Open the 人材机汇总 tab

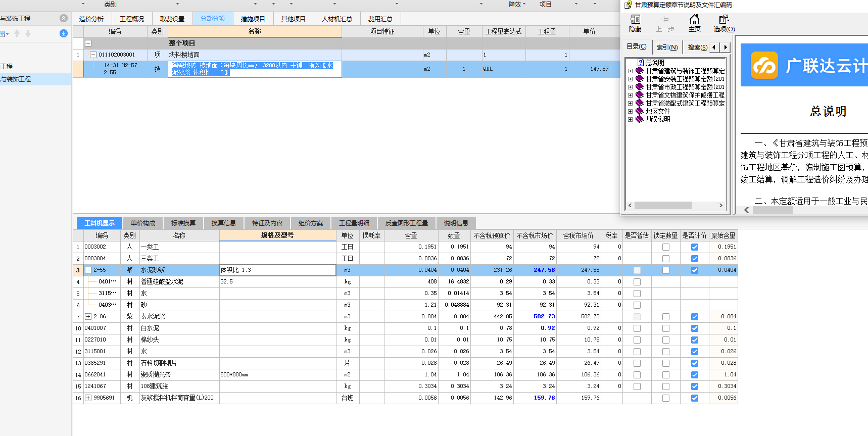coord(337,19)
